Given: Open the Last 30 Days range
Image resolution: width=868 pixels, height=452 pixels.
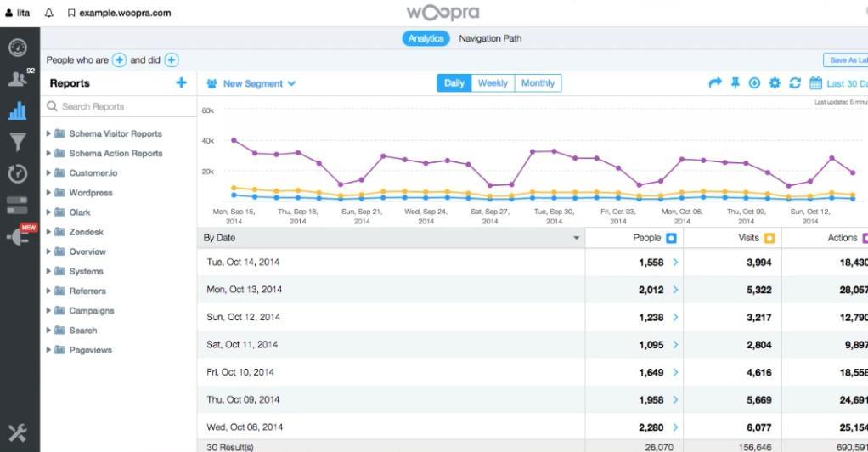Looking at the screenshot, I should click(x=847, y=83).
